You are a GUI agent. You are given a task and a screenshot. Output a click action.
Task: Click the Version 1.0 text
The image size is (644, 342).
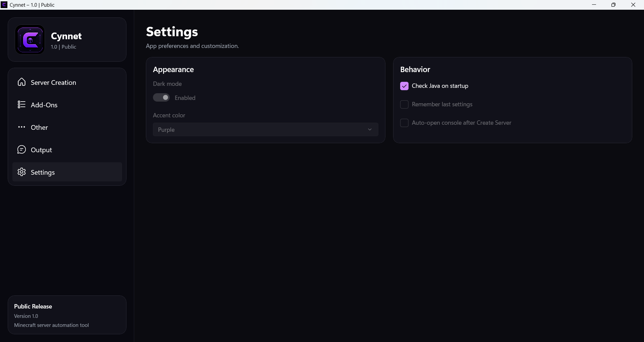pyautogui.click(x=26, y=316)
